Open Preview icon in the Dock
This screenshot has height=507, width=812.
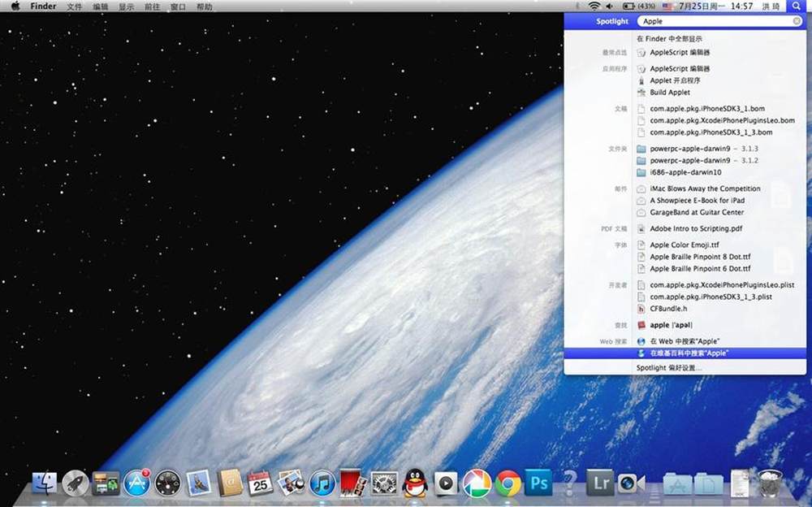[291, 483]
